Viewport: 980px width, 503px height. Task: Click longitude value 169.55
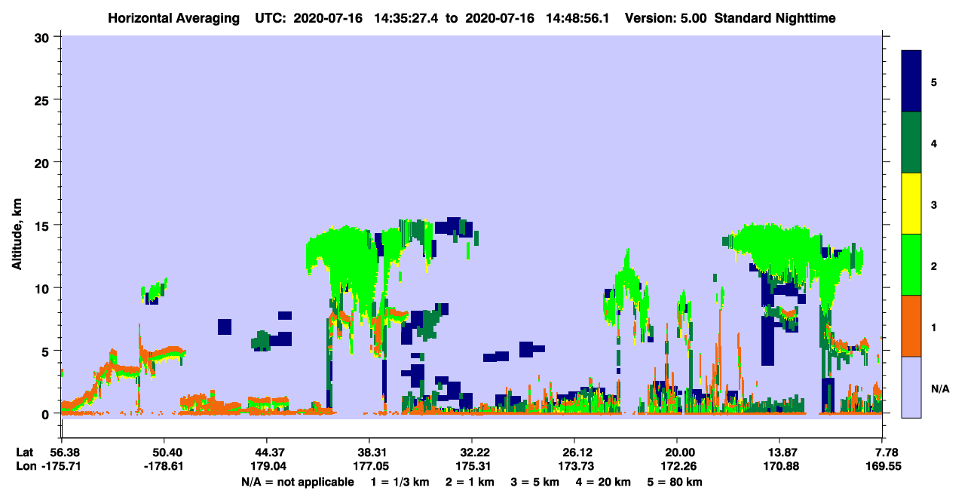coord(882,467)
